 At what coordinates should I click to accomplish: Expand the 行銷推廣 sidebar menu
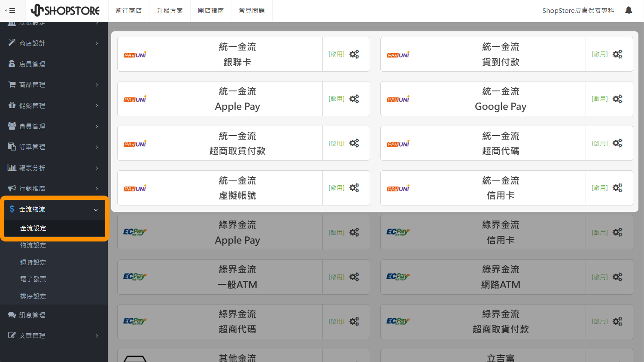coord(54,189)
